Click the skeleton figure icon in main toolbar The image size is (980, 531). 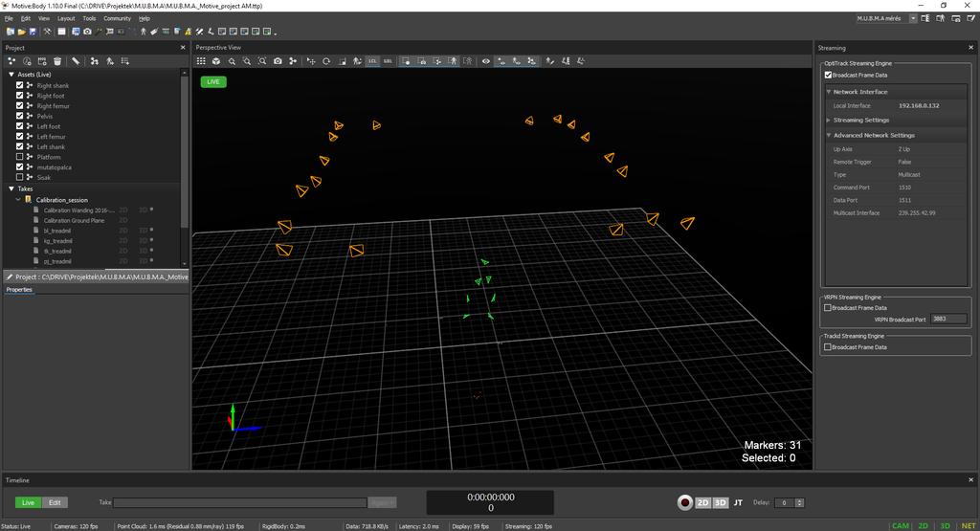[144, 32]
